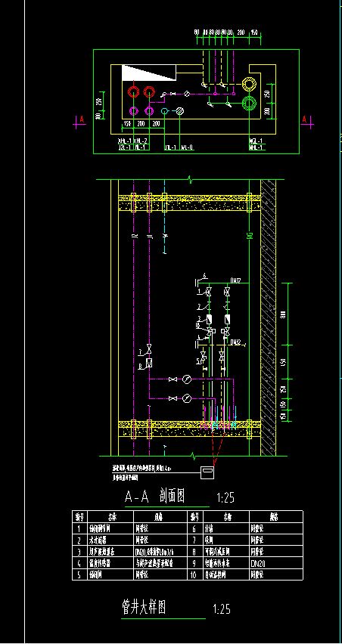Select the XHL-2 pipe label text

tap(140, 141)
